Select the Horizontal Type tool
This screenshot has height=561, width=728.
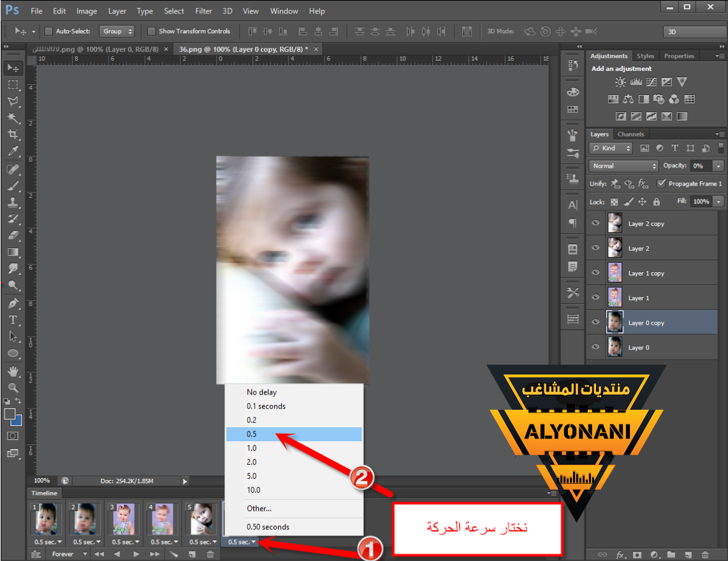point(13,319)
